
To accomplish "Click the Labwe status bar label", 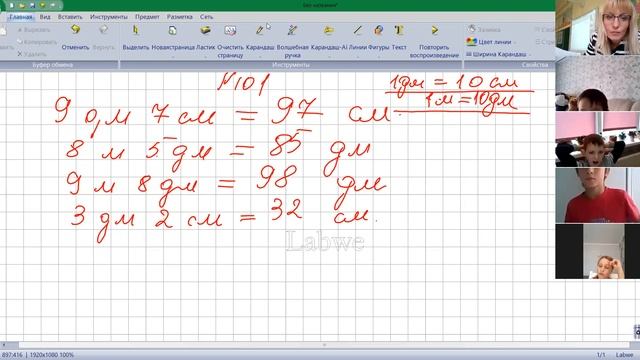I will [624, 355].
